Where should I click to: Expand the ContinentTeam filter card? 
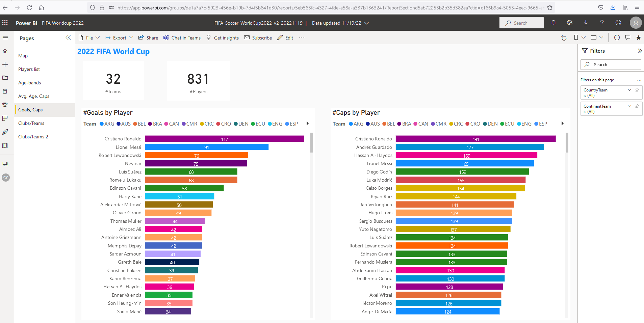629,106
